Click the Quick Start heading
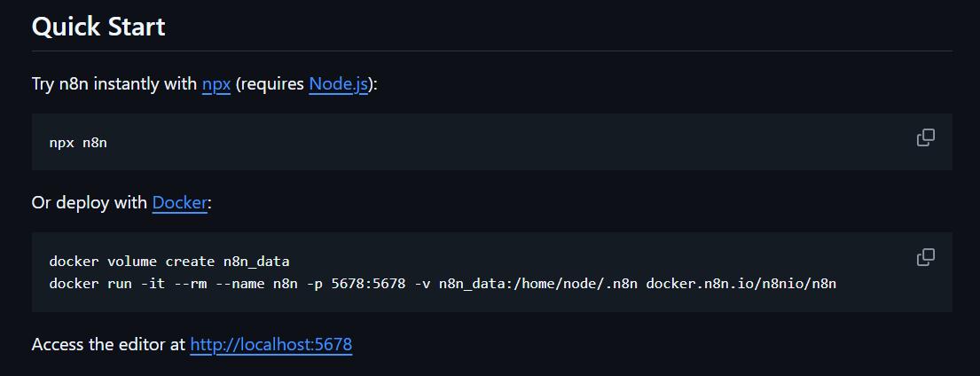980x376 pixels. point(98,27)
